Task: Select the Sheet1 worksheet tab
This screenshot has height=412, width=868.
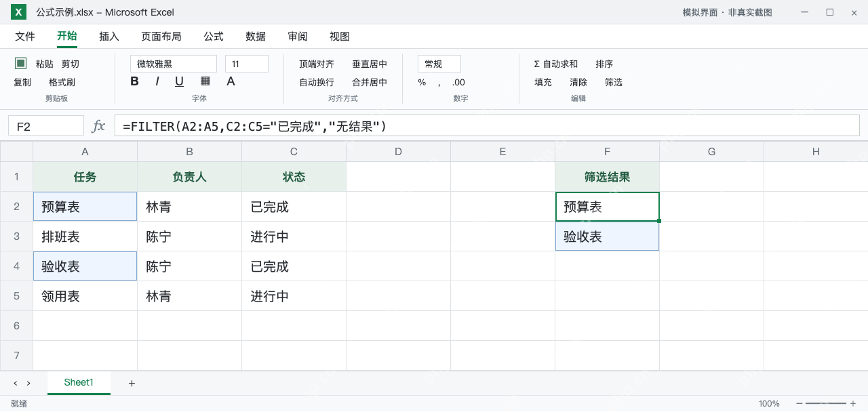Action: point(79,383)
